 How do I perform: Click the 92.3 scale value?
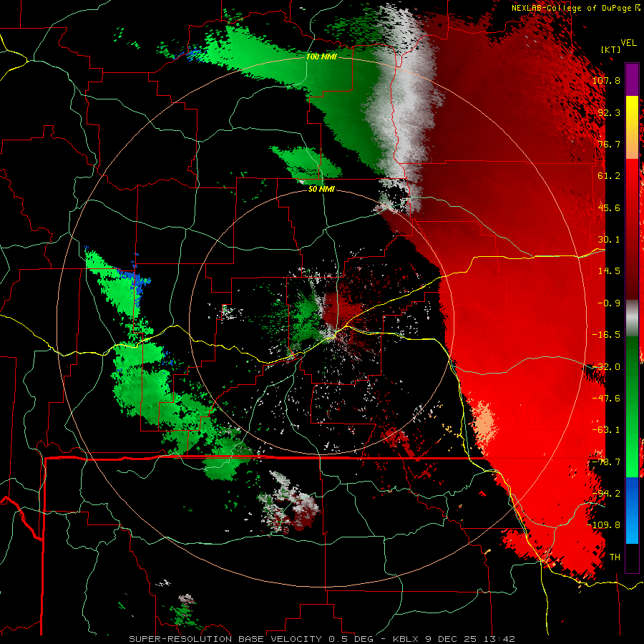609,112
